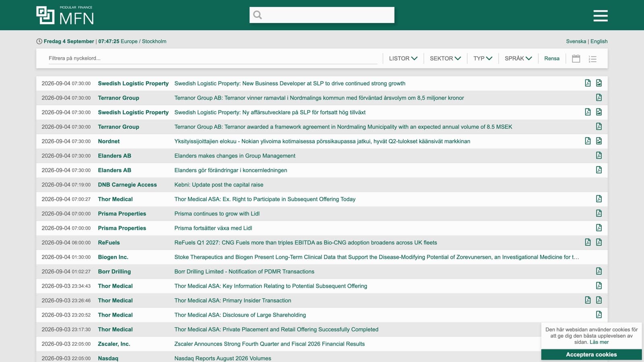Focus the Filtrera på nyckelord field
644x362 pixels.
[213, 58]
